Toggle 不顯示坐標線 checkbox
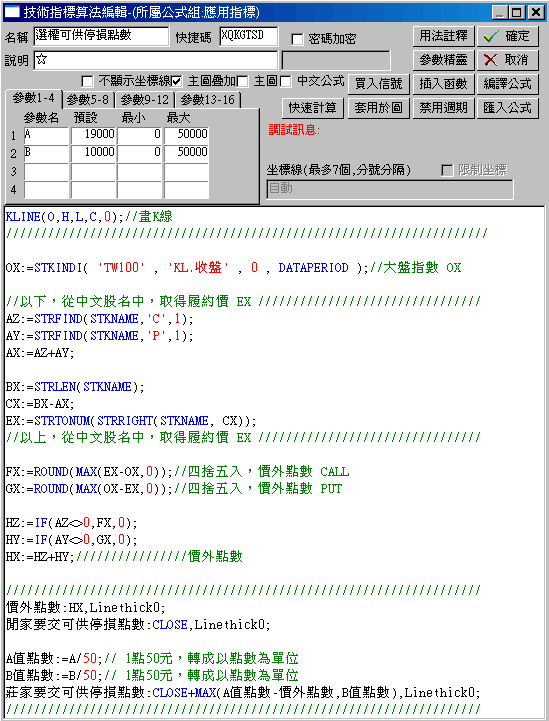The height and width of the screenshot is (721, 549). (x=87, y=81)
